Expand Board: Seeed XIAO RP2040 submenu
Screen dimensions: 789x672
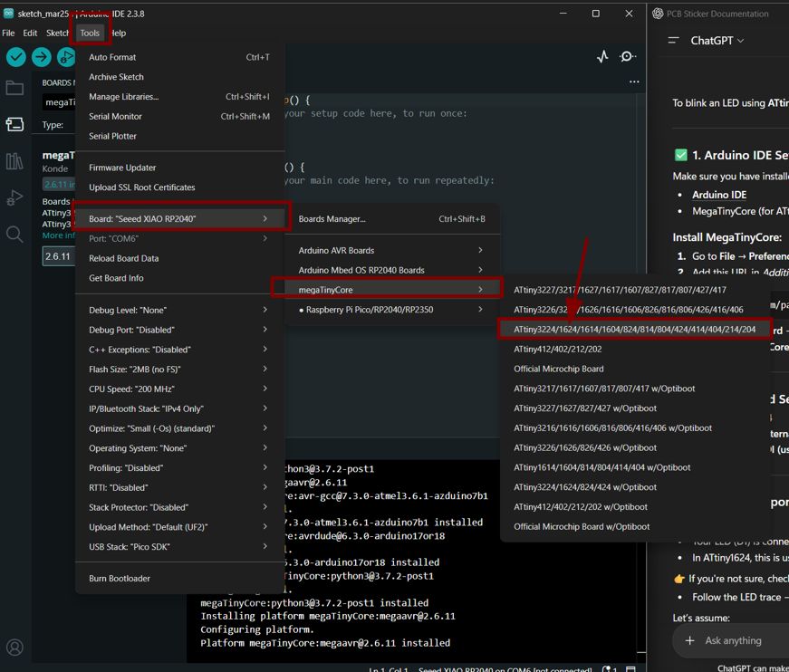pos(179,219)
